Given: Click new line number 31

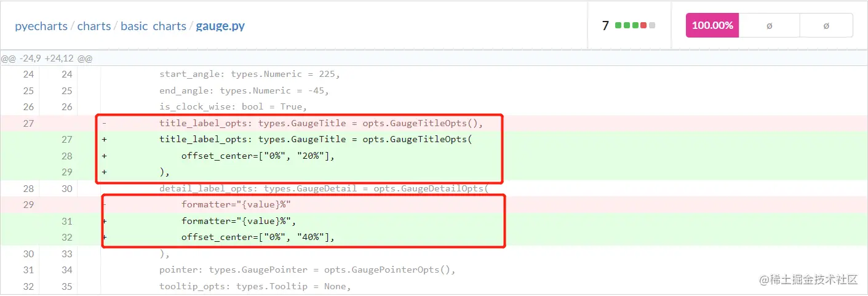Looking at the screenshot, I should click(66, 221).
